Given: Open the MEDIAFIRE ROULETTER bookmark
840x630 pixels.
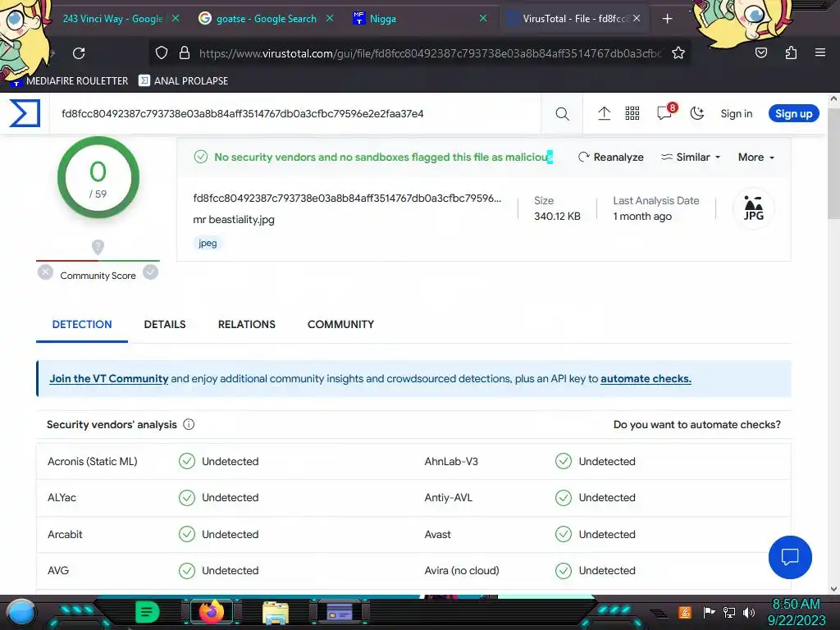Looking at the screenshot, I should pos(71,81).
